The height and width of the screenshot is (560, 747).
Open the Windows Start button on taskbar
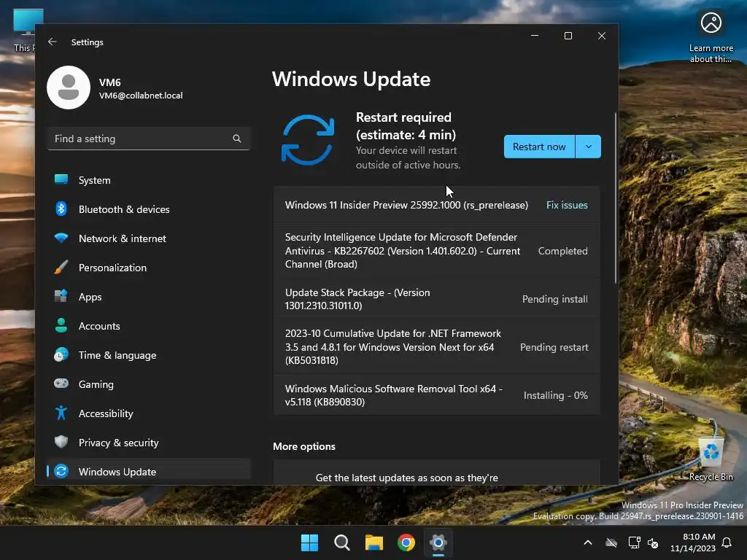pos(309,542)
